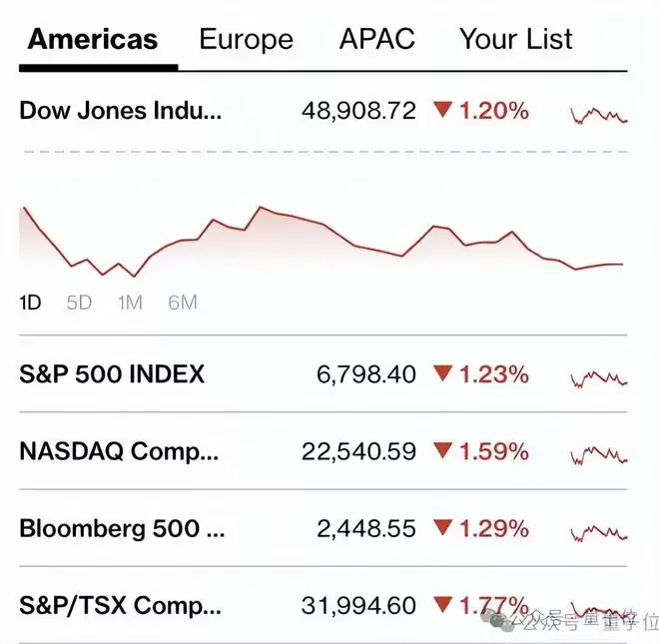Open the Your List tab
The image size is (659, 644).
[515, 40]
